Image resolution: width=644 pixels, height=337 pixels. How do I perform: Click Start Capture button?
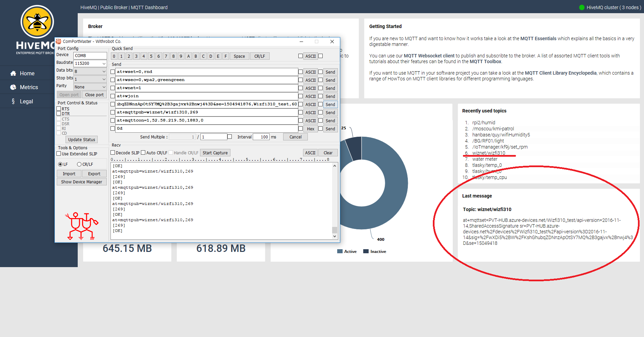coord(215,153)
